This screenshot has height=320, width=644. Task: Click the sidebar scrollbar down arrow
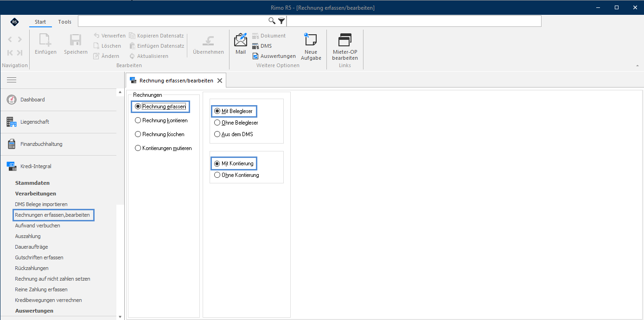[x=120, y=317]
